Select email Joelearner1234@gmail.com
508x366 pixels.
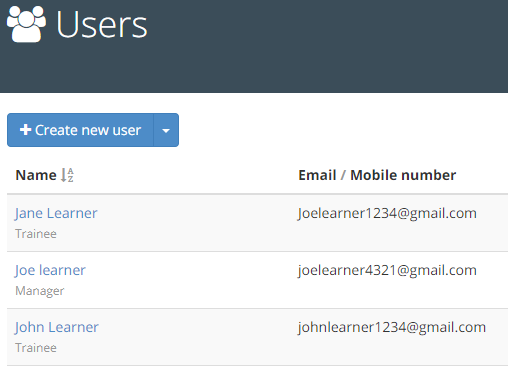point(387,213)
